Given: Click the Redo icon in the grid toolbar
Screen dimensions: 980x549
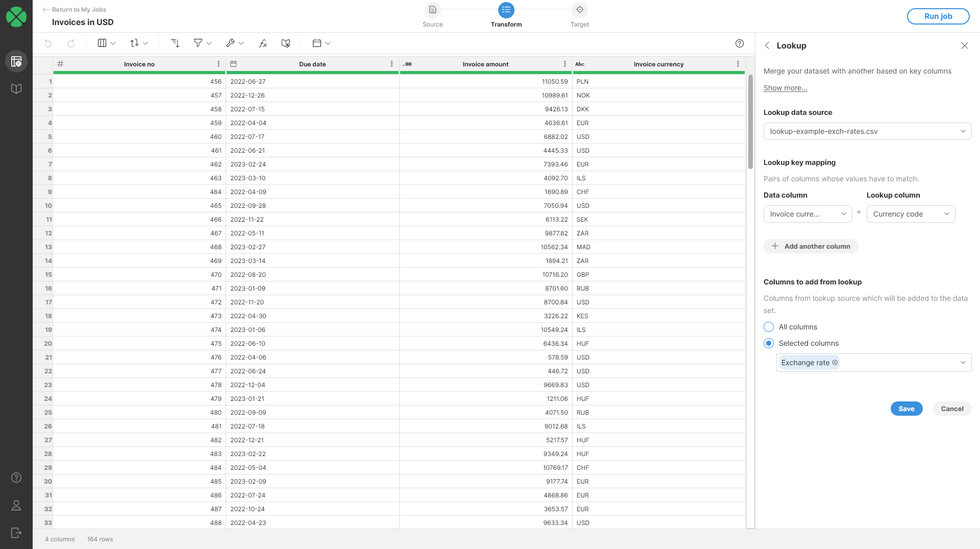Looking at the screenshot, I should (71, 43).
